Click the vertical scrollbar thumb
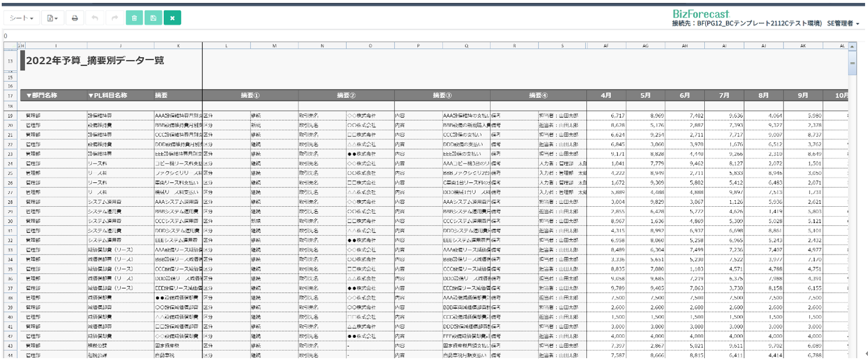The image size is (868, 364). click(x=852, y=63)
